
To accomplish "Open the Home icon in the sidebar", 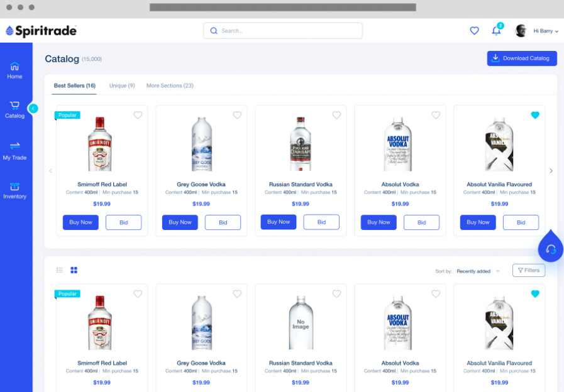I will 14,67.
